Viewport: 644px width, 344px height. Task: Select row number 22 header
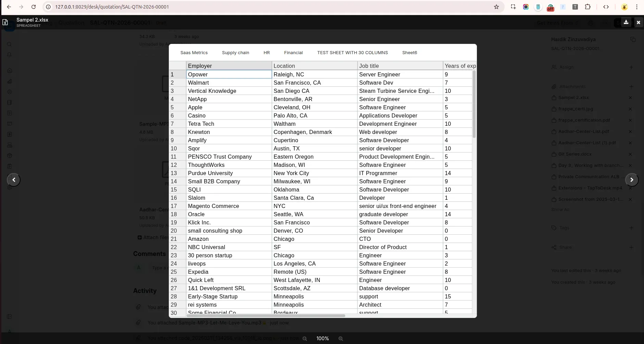tap(177, 247)
